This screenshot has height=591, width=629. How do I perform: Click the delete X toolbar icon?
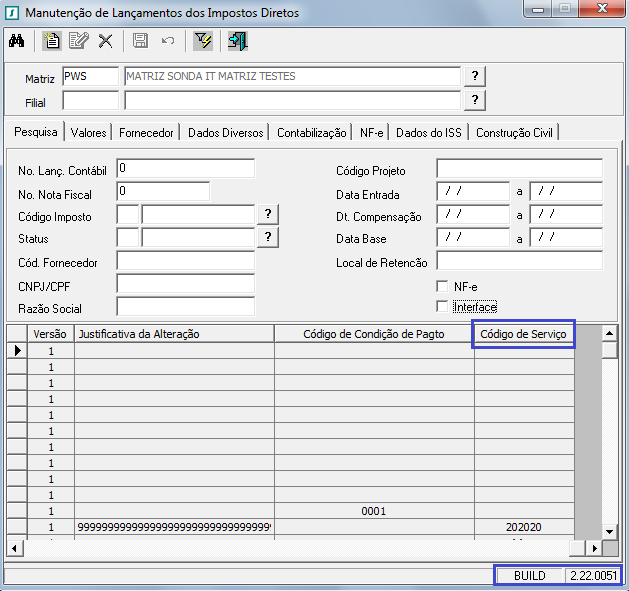point(106,41)
